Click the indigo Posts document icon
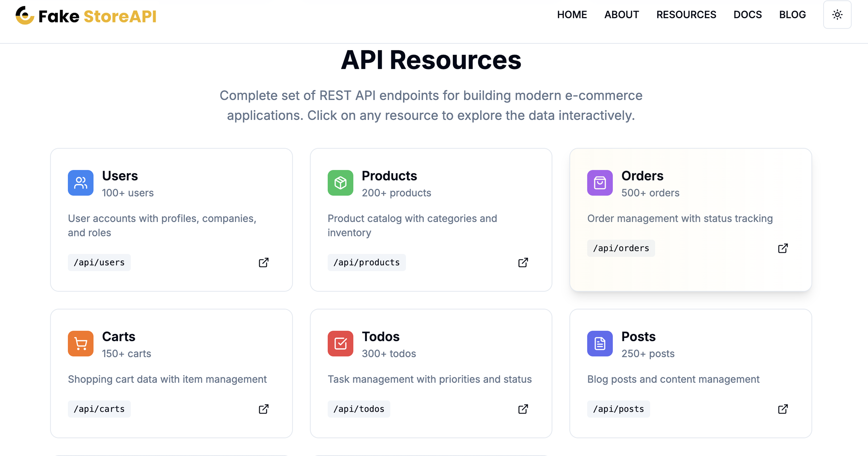The height and width of the screenshot is (456, 868). 600,343
